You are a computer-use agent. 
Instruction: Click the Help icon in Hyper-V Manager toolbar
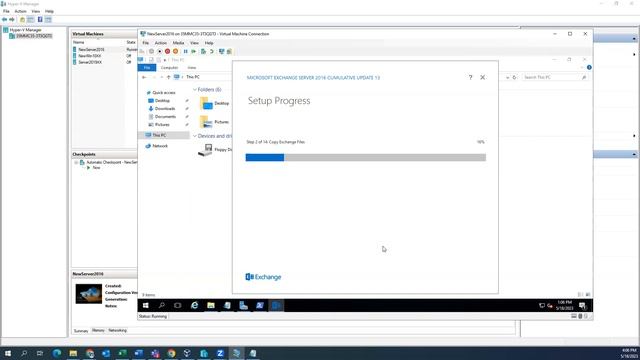click(x=40, y=20)
